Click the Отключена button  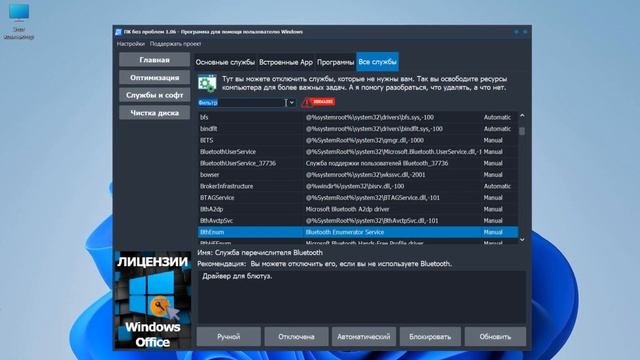(x=296, y=337)
